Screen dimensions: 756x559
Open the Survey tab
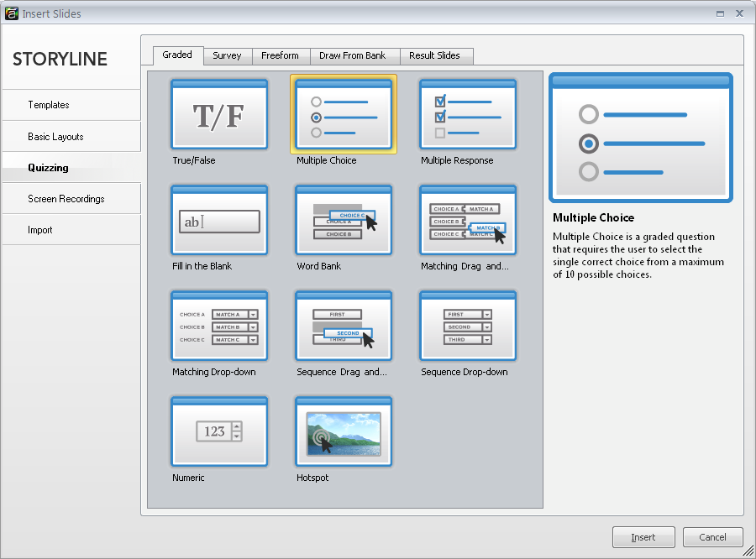click(x=227, y=55)
